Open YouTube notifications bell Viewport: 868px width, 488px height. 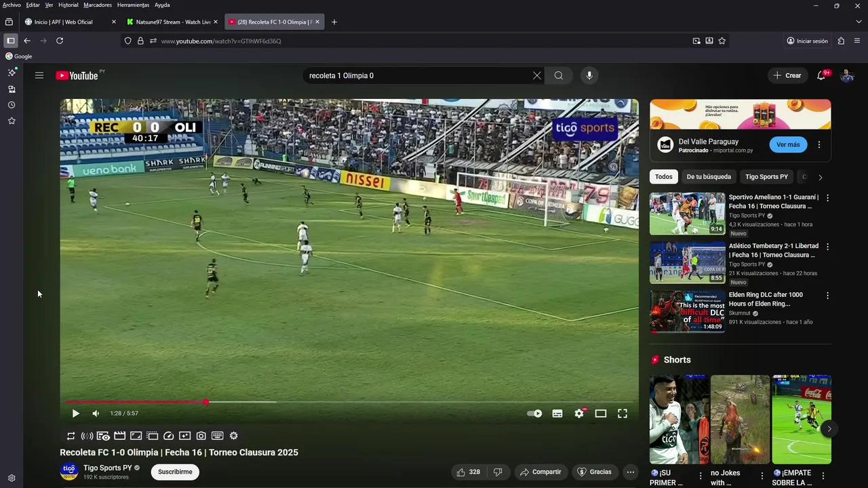pos(821,75)
